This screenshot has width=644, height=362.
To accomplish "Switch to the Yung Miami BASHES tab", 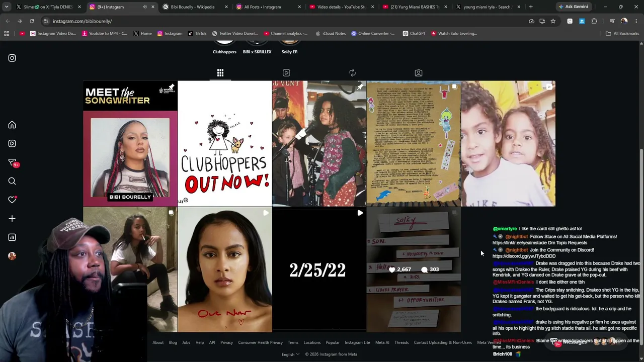I will click(416, 7).
